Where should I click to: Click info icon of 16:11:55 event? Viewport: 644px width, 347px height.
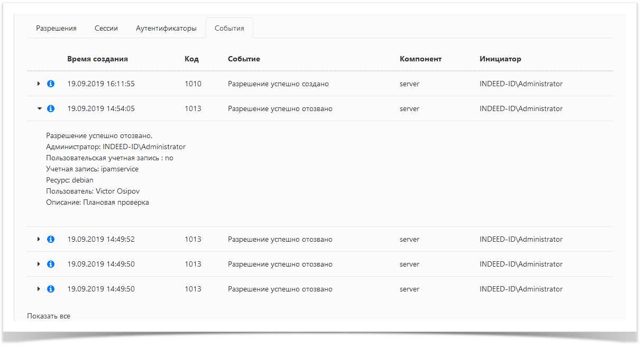point(51,84)
